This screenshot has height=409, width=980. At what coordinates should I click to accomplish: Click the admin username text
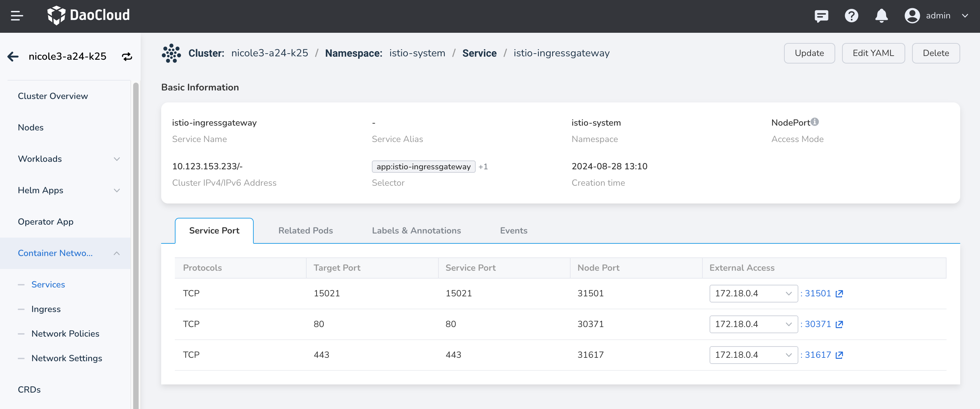click(x=938, y=16)
